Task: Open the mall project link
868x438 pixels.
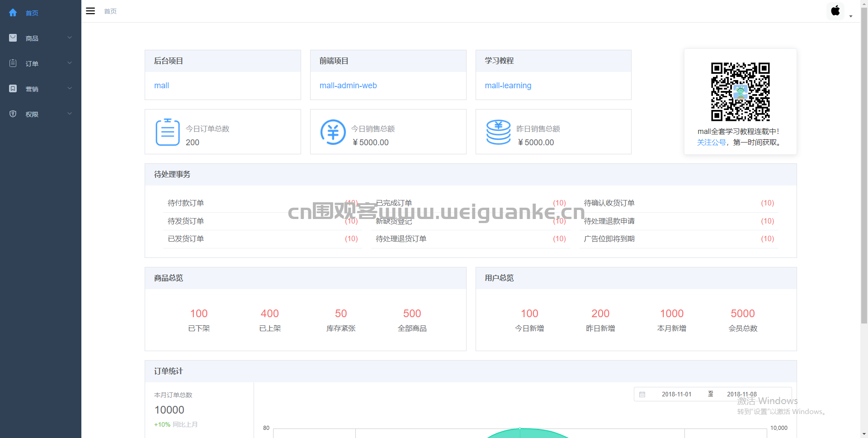Action: pyautogui.click(x=161, y=86)
